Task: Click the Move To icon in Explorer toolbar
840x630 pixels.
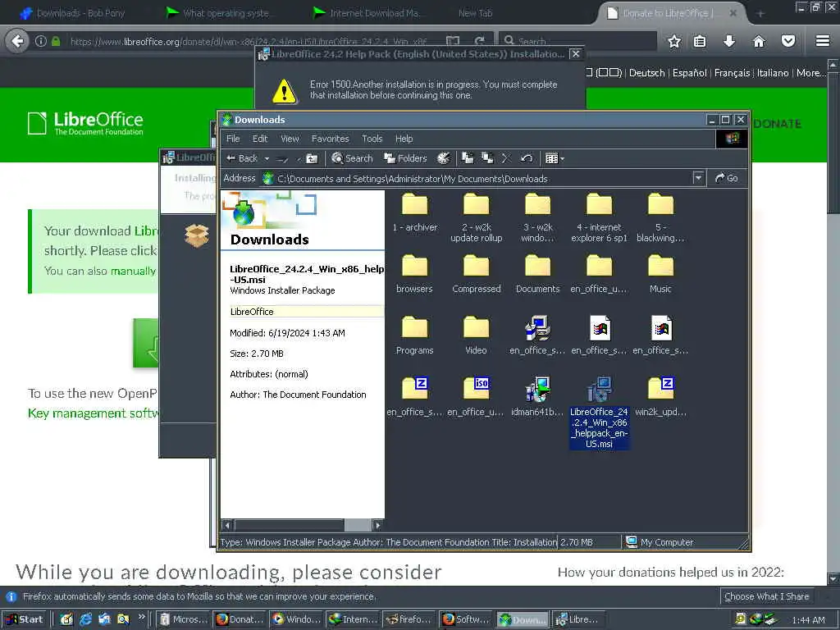Action: (468, 158)
